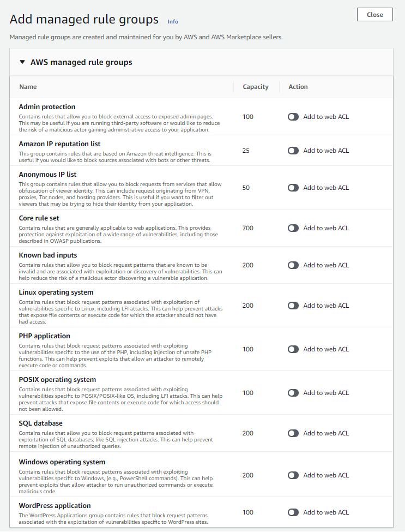405x532 pixels.
Task: Click the AWS managed rule groups heading
Action: point(81,62)
